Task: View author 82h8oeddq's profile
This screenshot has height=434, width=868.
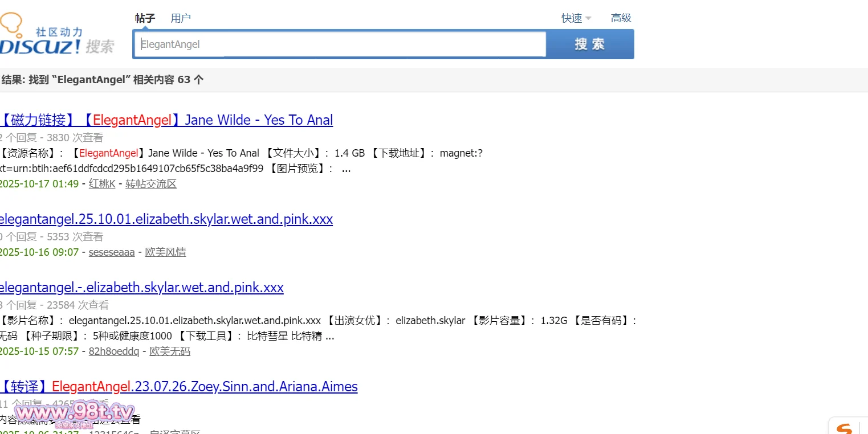Action: click(x=113, y=351)
